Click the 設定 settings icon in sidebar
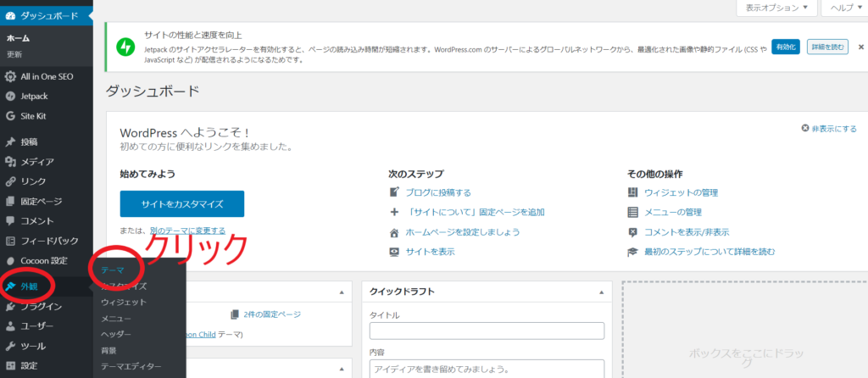 [10, 365]
